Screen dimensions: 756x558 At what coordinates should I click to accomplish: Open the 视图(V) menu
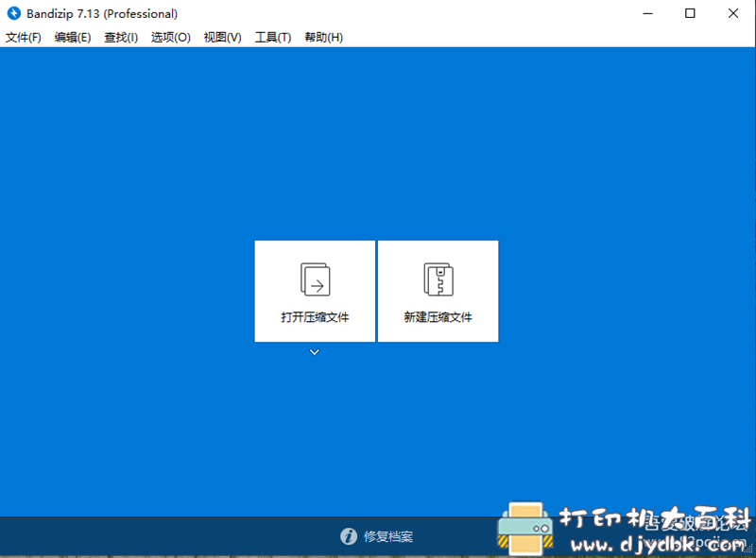pos(222,37)
